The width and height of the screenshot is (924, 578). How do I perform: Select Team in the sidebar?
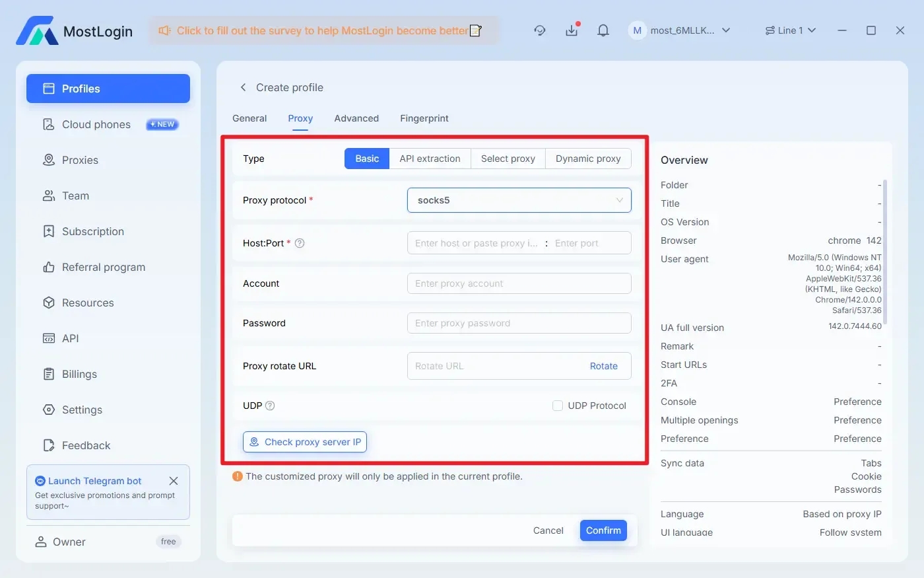coord(75,196)
